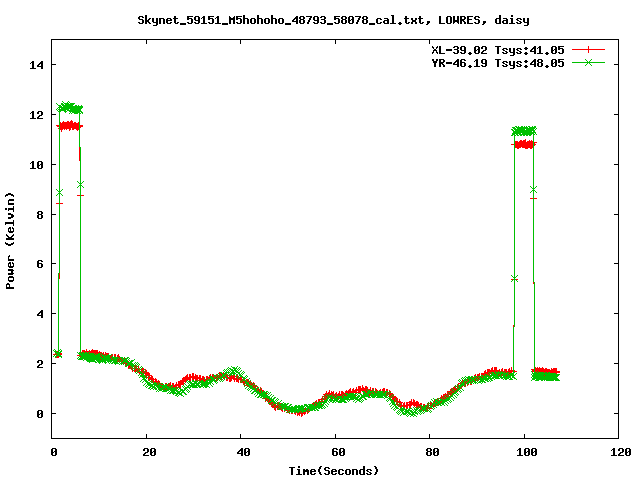Select legend entry YR-46.19 Tsys:48.05

click(498, 63)
